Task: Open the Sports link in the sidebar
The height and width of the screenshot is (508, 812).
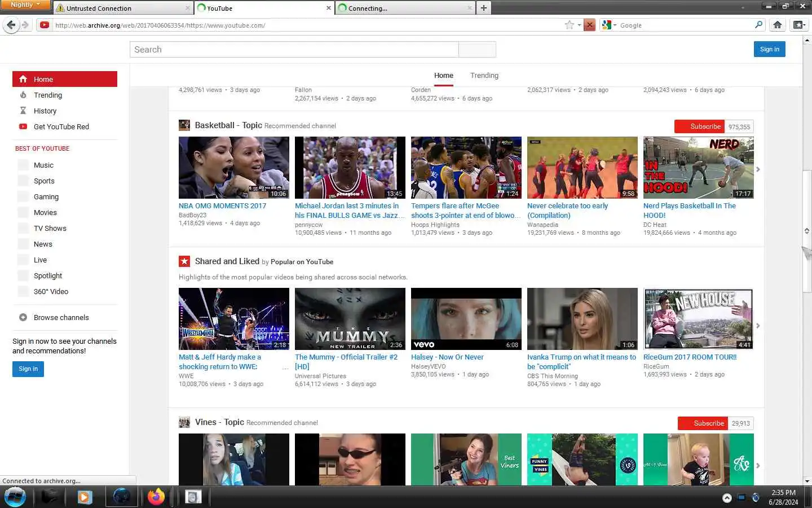Action: click(44, 181)
